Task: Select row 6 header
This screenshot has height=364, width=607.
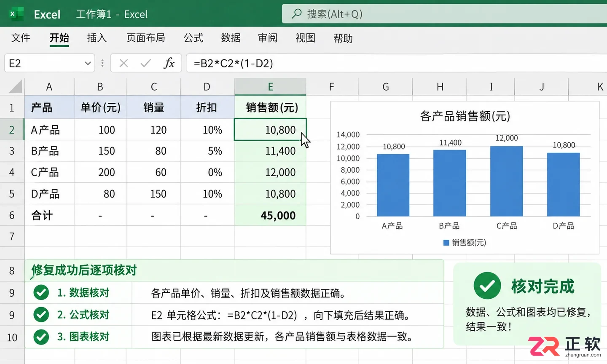Action: [x=12, y=215]
